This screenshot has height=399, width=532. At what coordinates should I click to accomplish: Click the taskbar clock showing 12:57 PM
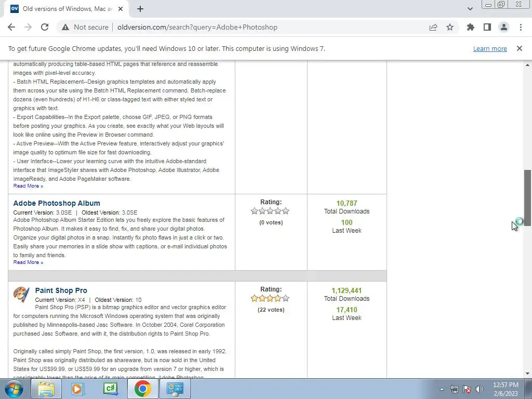[x=506, y=389]
